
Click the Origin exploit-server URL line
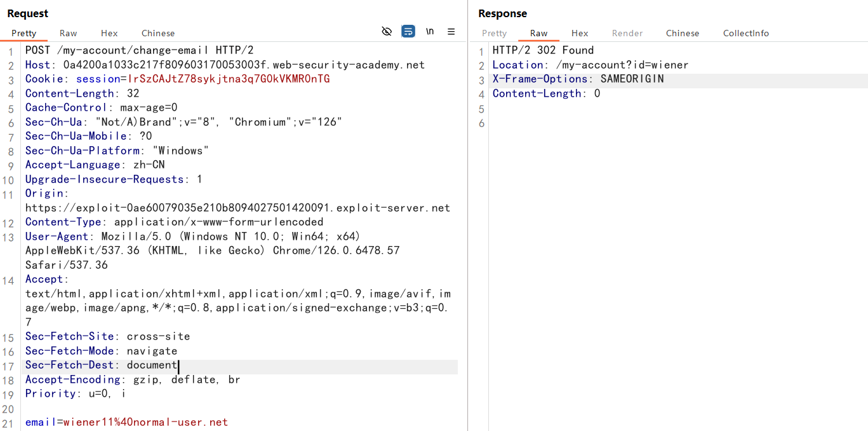237,208
